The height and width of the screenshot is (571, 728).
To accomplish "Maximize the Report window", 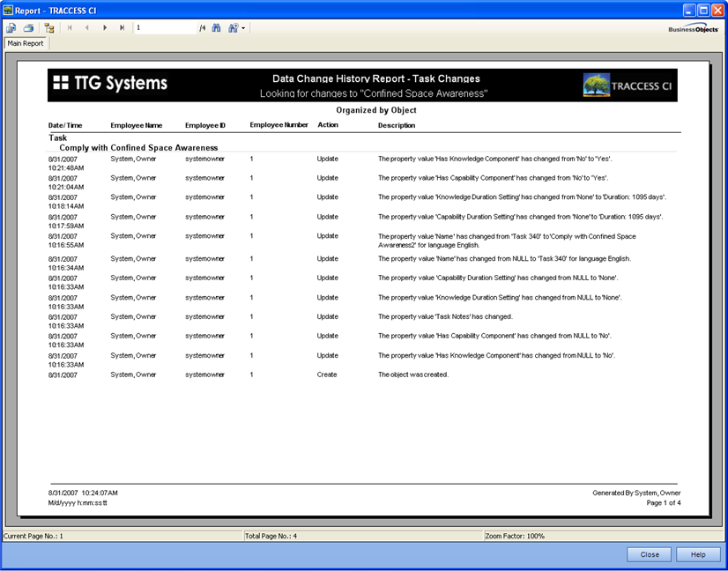I will [x=703, y=11].
